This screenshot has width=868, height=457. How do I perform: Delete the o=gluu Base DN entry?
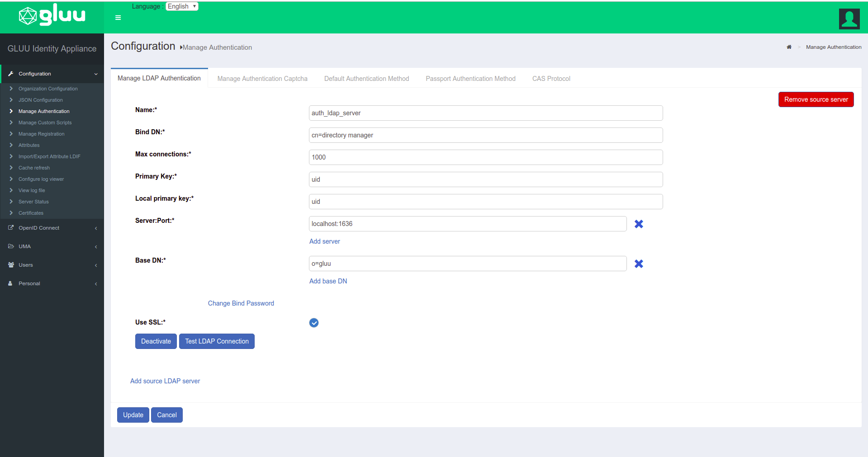pyautogui.click(x=639, y=264)
